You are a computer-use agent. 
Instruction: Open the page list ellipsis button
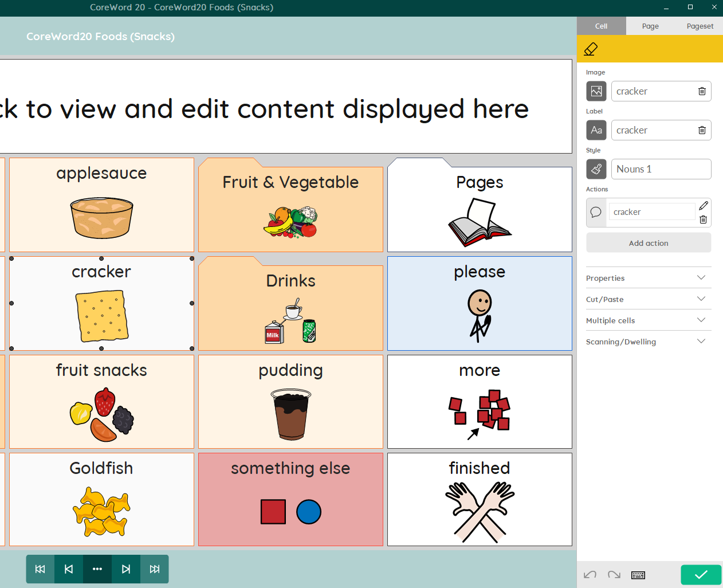point(97,569)
